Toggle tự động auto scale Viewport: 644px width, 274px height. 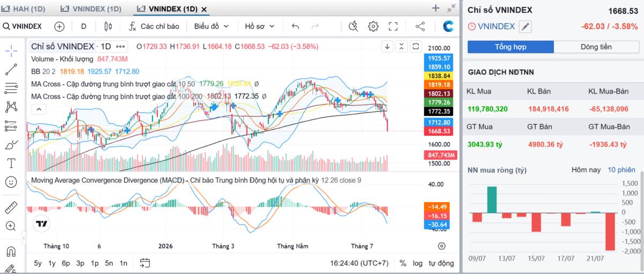(441, 263)
